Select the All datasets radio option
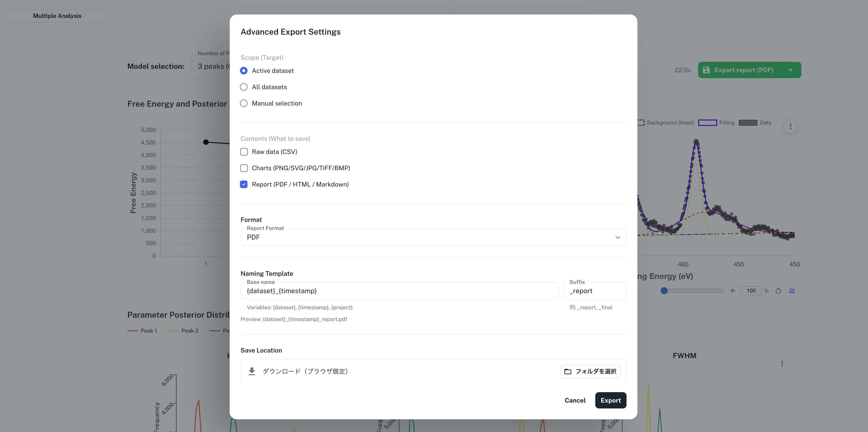Viewport: 868px width, 432px height. (244, 87)
